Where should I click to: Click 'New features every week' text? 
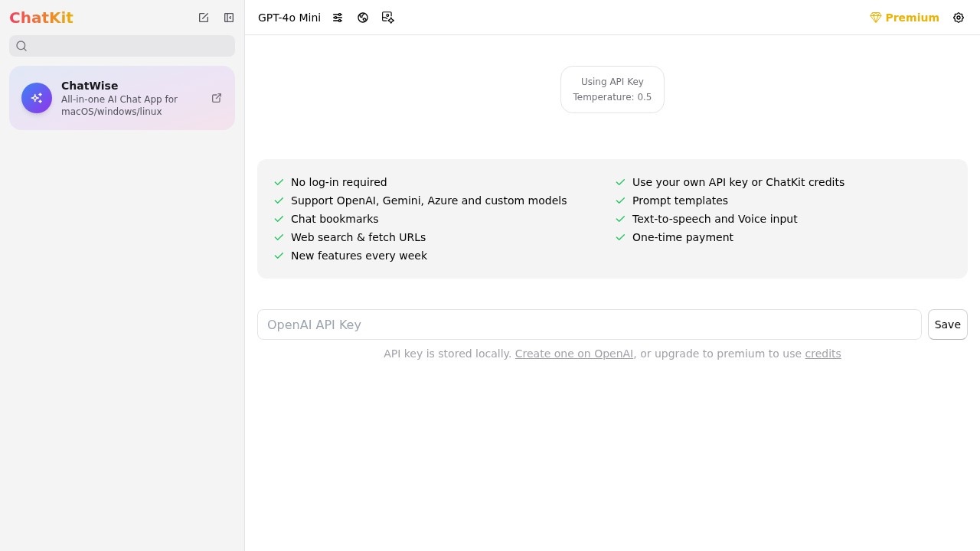[x=359, y=256]
